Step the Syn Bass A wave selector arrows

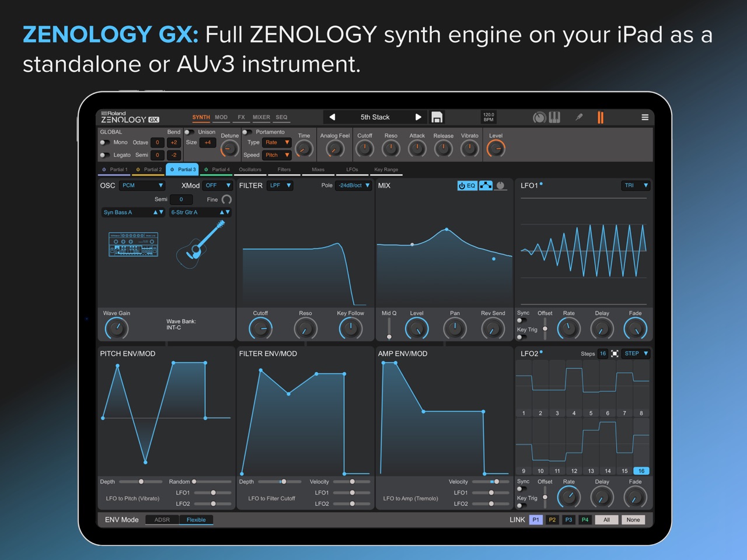pos(158,212)
